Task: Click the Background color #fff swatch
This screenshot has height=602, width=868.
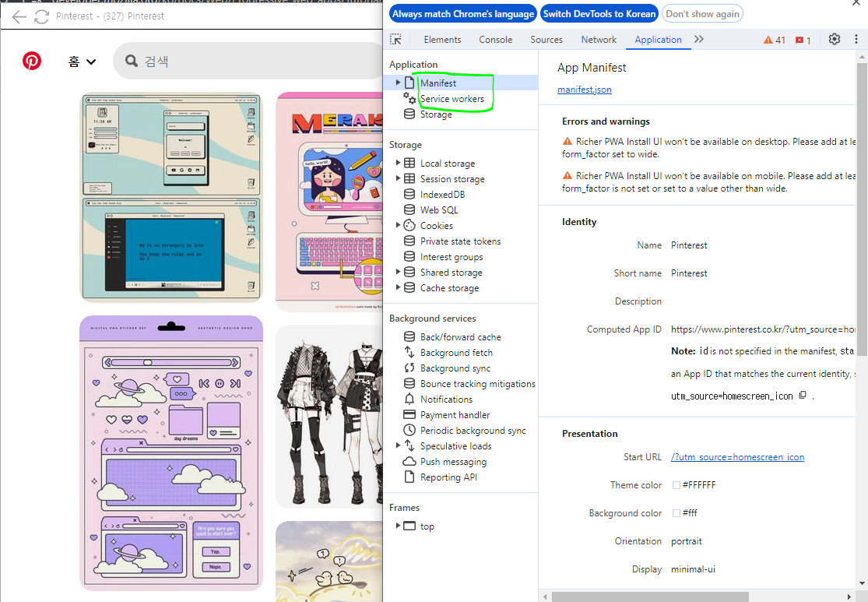Action: [676, 513]
